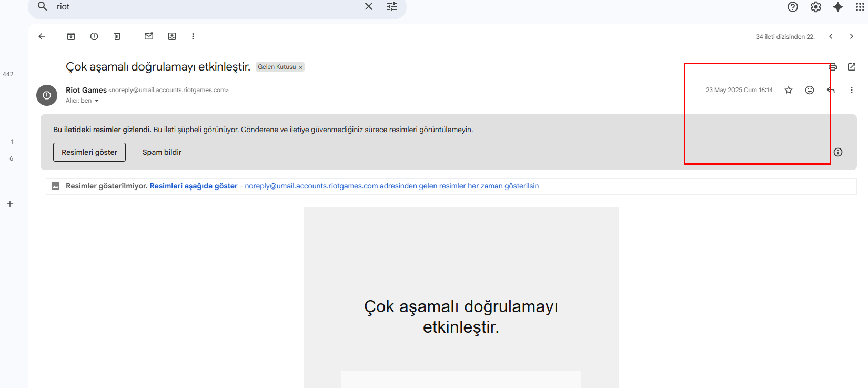
Task: Open Google apps grid
Action: (860, 7)
